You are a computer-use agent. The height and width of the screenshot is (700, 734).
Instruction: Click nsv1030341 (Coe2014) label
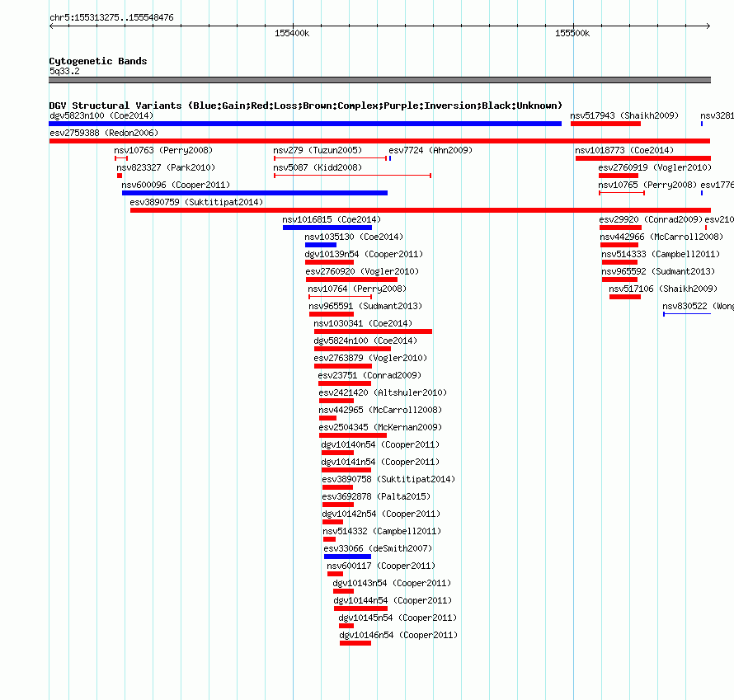click(363, 323)
